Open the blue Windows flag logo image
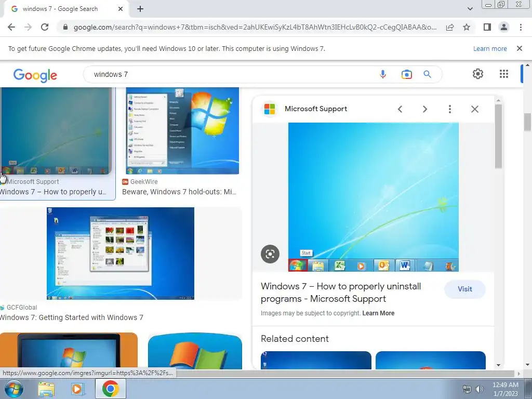 pos(195,351)
